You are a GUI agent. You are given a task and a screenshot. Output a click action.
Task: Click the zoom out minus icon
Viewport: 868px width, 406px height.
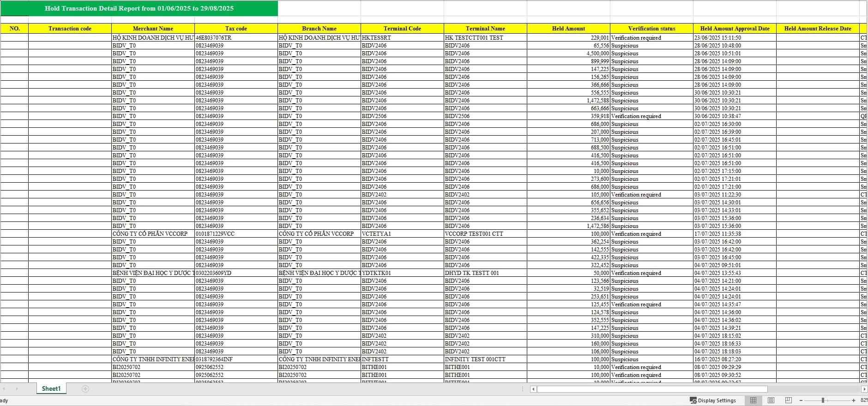(x=801, y=400)
